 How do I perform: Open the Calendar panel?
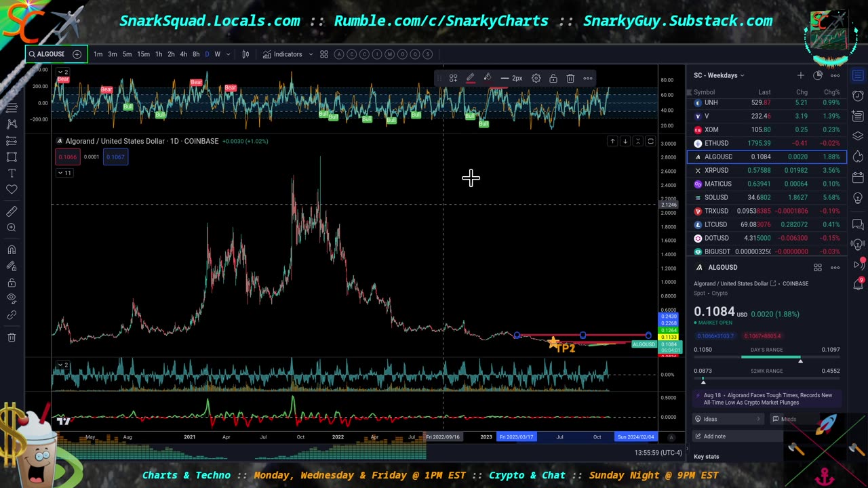tap(858, 178)
